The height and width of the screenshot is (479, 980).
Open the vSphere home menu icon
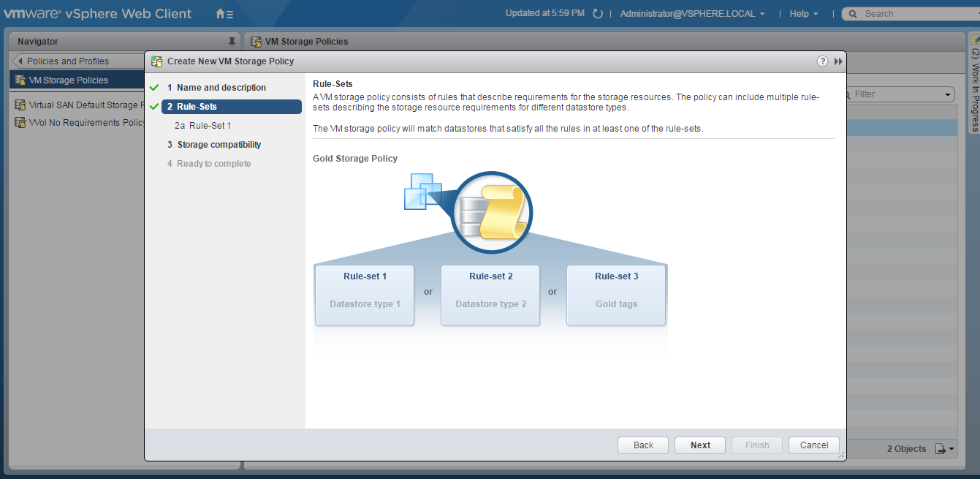[x=224, y=14]
